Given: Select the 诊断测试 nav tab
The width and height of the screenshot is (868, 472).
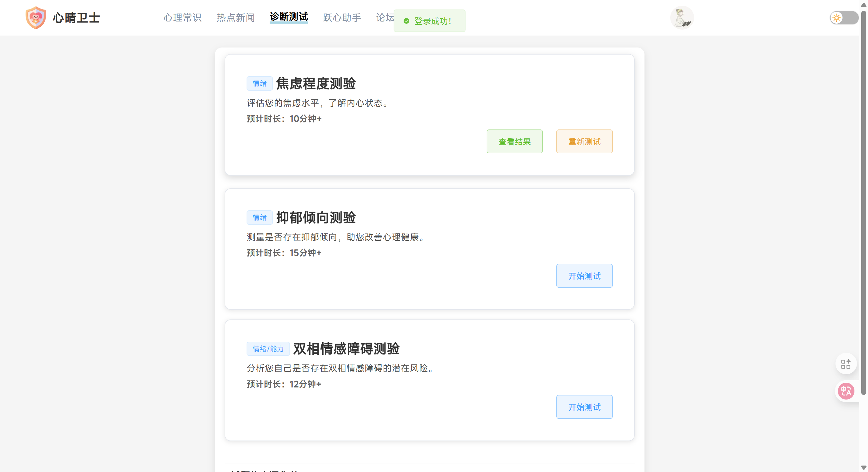Looking at the screenshot, I should coord(289,17).
